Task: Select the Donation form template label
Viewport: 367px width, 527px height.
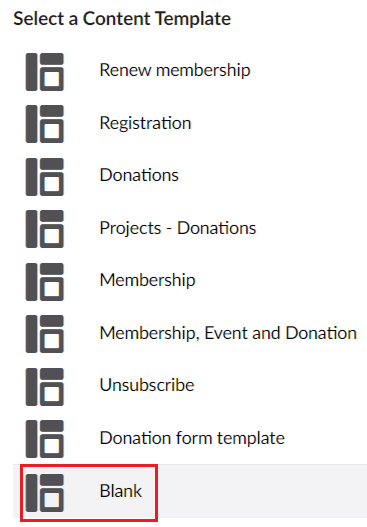Action: [192, 438]
